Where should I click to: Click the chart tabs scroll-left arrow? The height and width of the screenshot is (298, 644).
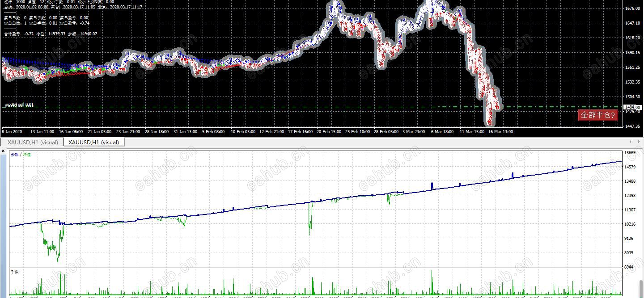pyautogui.click(x=630, y=142)
